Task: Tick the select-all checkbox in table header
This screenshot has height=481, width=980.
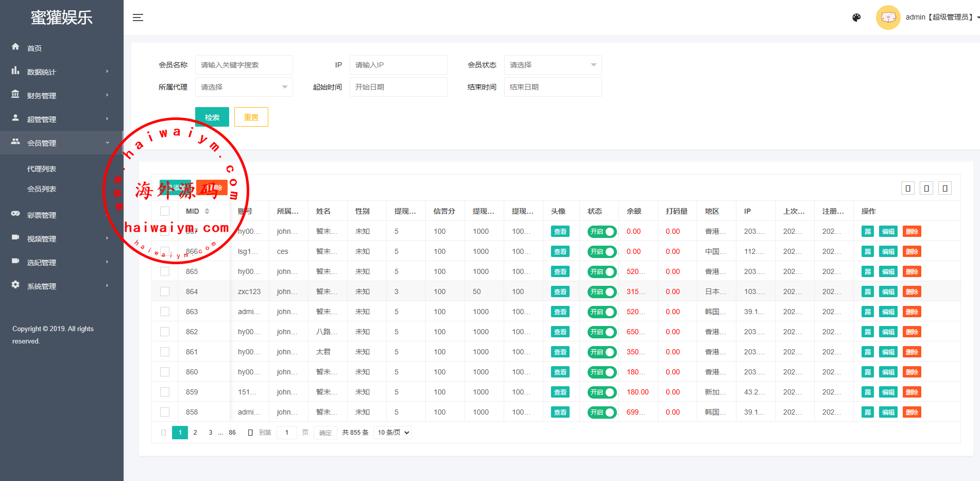Action: (165, 211)
